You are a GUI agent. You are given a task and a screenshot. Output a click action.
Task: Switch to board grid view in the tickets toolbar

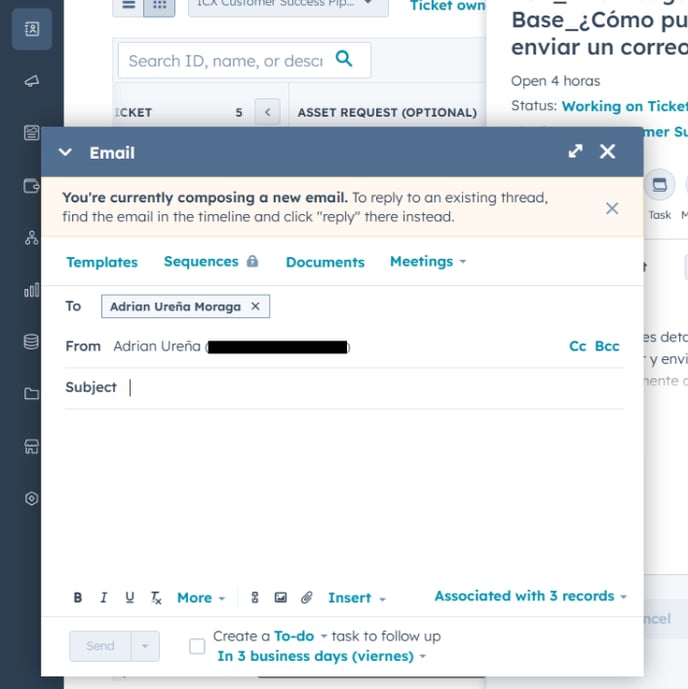click(159, 6)
